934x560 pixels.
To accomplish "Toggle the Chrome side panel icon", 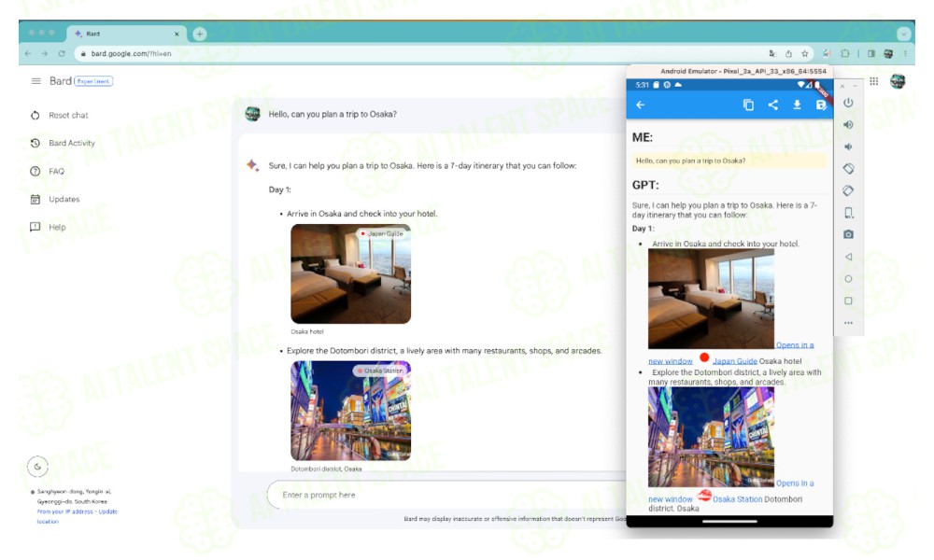I will click(x=870, y=53).
